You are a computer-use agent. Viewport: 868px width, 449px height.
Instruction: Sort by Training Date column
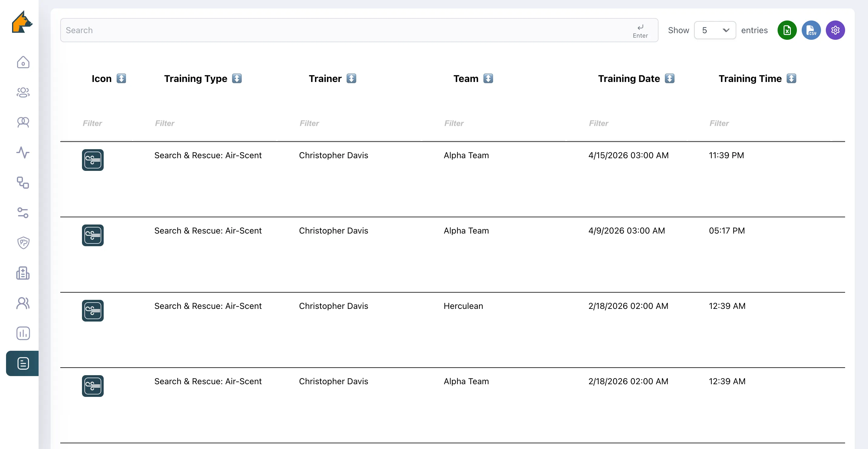670,78
